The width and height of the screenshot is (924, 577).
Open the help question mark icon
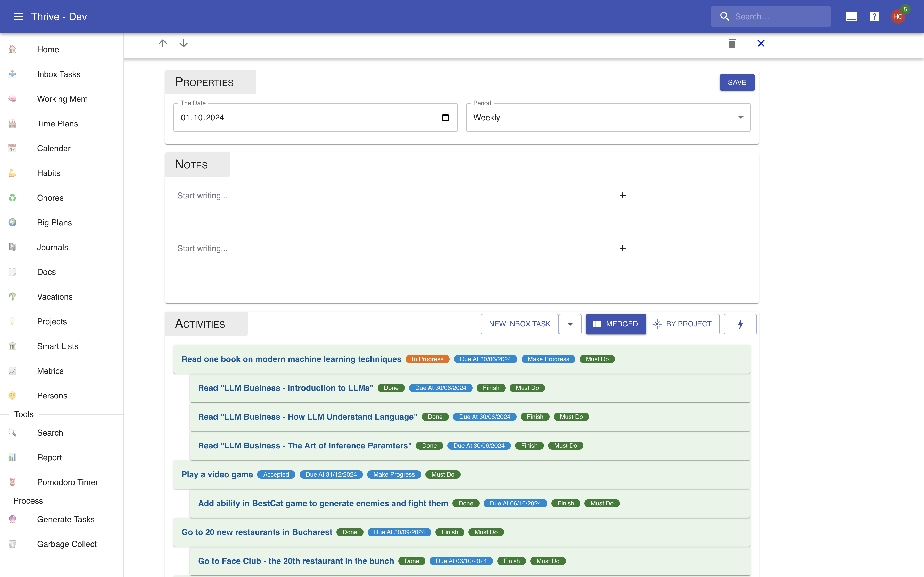[874, 16]
